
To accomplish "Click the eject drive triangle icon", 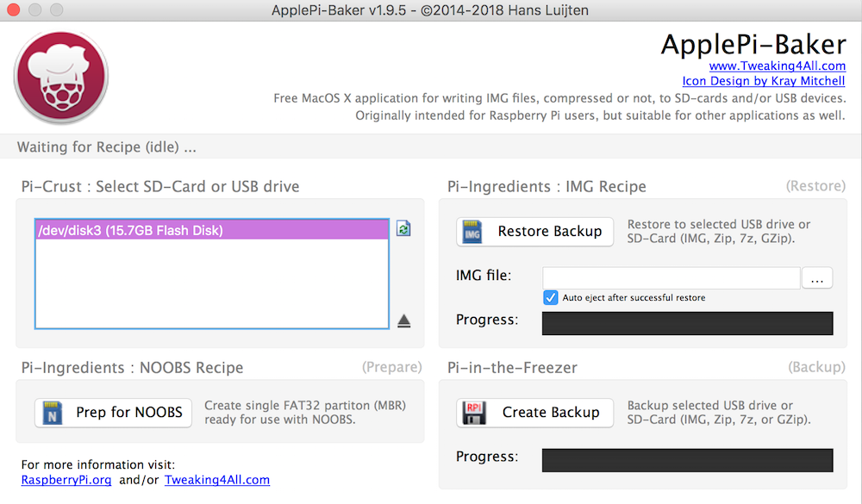I will click(404, 321).
